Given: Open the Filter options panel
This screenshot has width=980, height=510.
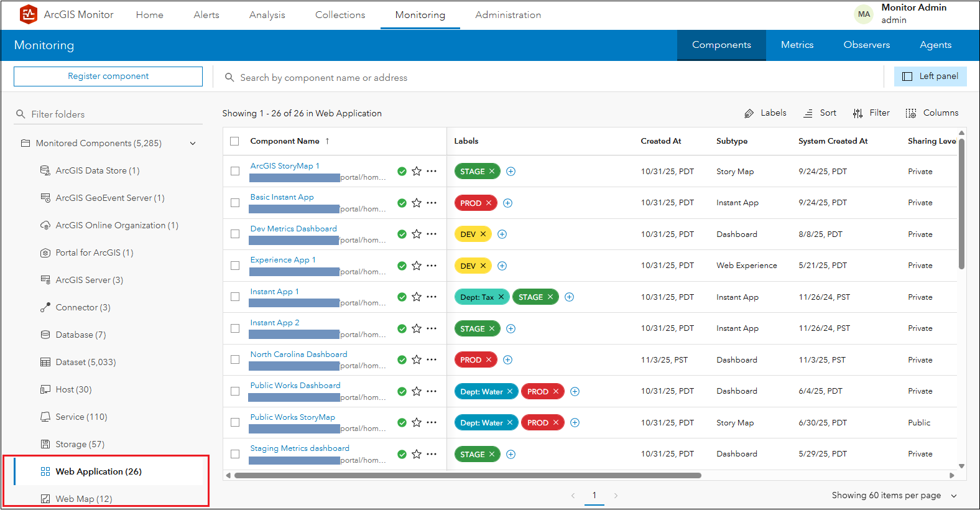Looking at the screenshot, I should (871, 113).
